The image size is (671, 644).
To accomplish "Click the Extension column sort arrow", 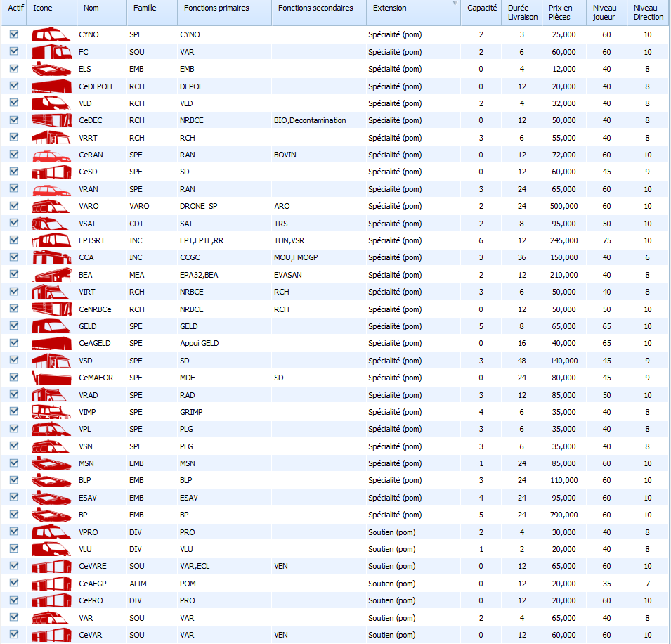I will coord(455,4).
